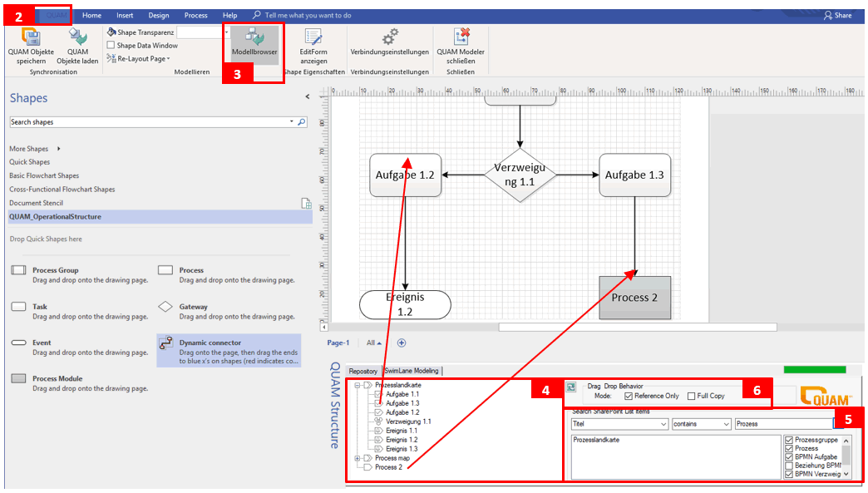Expand the Process map tree node
The width and height of the screenshot is (868, 493).
coord(357,457)
